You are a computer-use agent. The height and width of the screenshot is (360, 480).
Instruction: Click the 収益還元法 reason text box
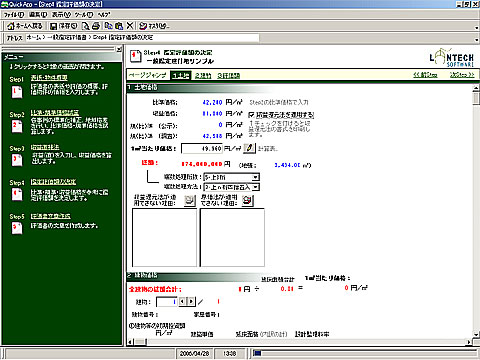click(x=165, y=237)
